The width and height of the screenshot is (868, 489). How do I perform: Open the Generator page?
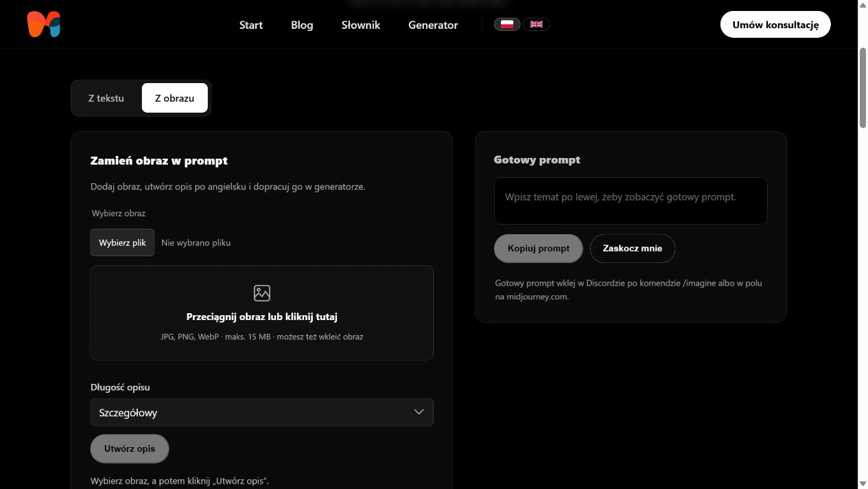(x=433, y=25)
